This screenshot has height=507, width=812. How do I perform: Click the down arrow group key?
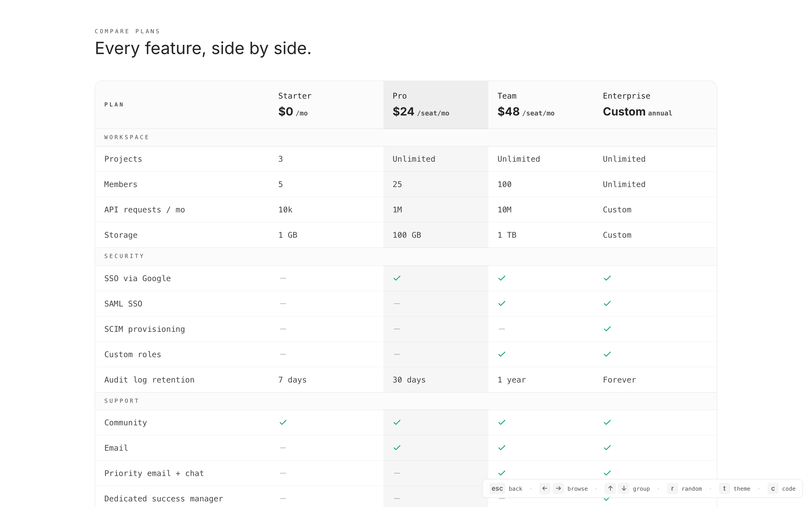(x=624, y=489)
